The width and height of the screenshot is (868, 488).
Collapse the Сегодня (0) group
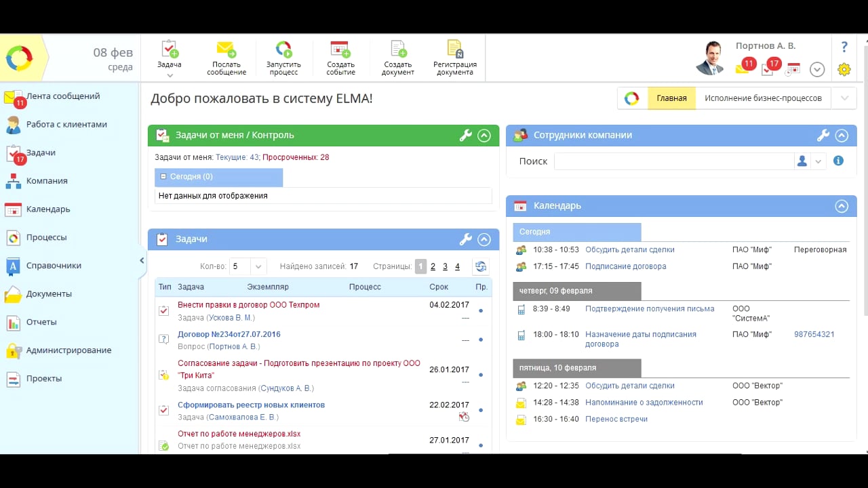pos(163,176)
